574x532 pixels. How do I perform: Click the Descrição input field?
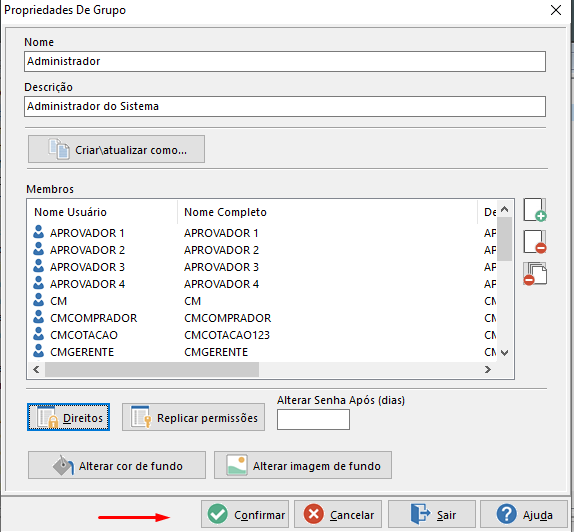pos(285,107)
